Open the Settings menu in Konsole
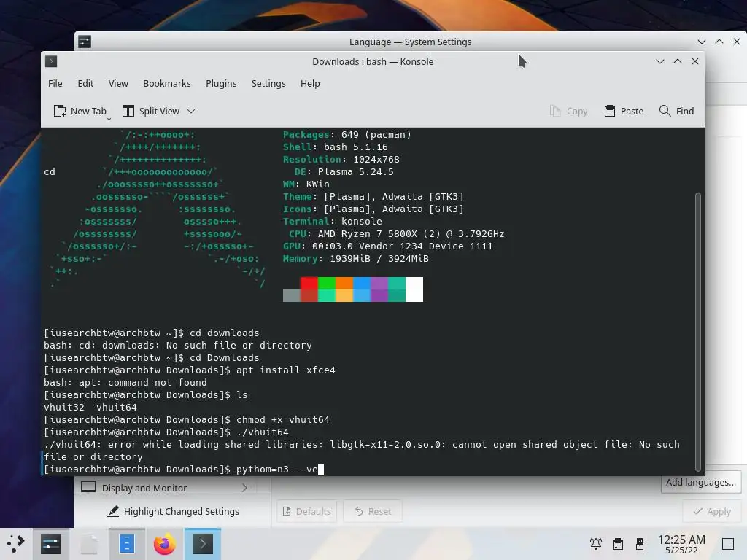Viewport: 747px width, 560px height. point(268,83)
